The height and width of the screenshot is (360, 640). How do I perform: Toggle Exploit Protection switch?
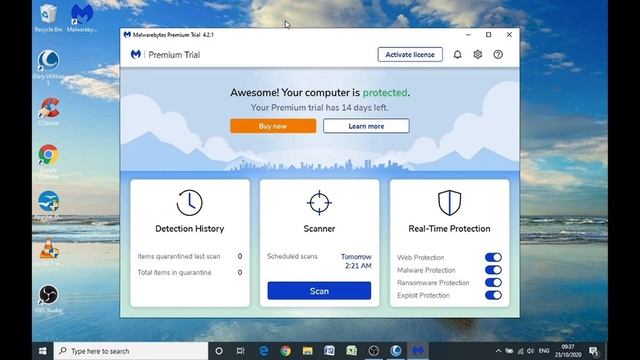click(493, 295)
